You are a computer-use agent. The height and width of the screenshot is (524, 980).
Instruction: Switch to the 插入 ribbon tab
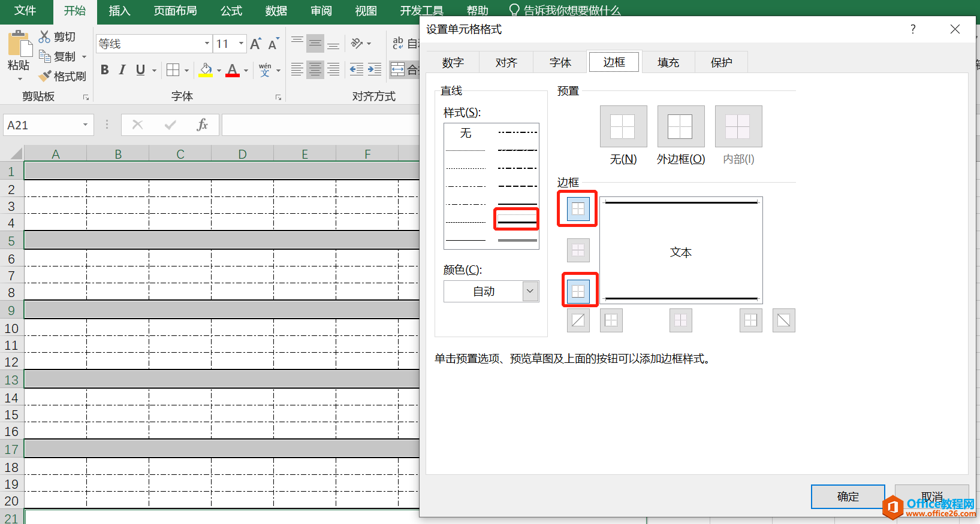pyautogui.click(x=119, y=11)
